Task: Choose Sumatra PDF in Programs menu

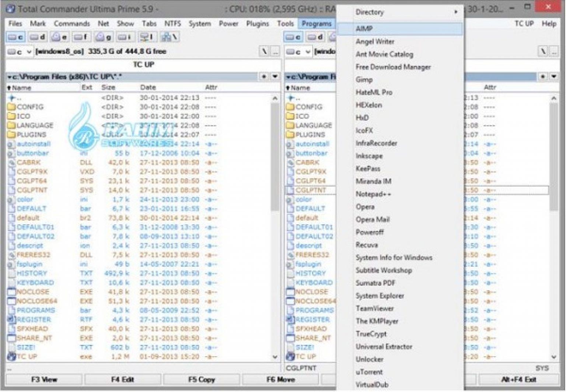Action: [400, 283]
